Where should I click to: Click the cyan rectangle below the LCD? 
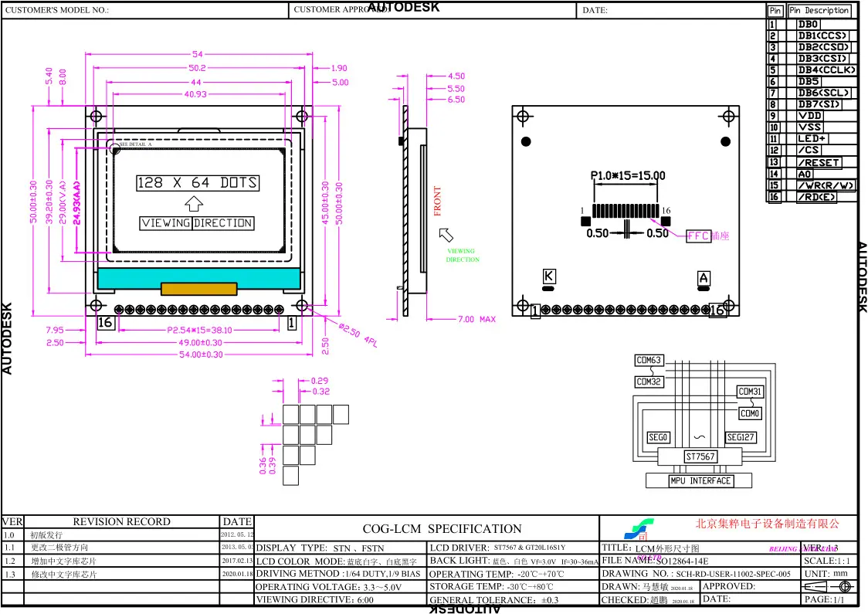pos(198,276)
